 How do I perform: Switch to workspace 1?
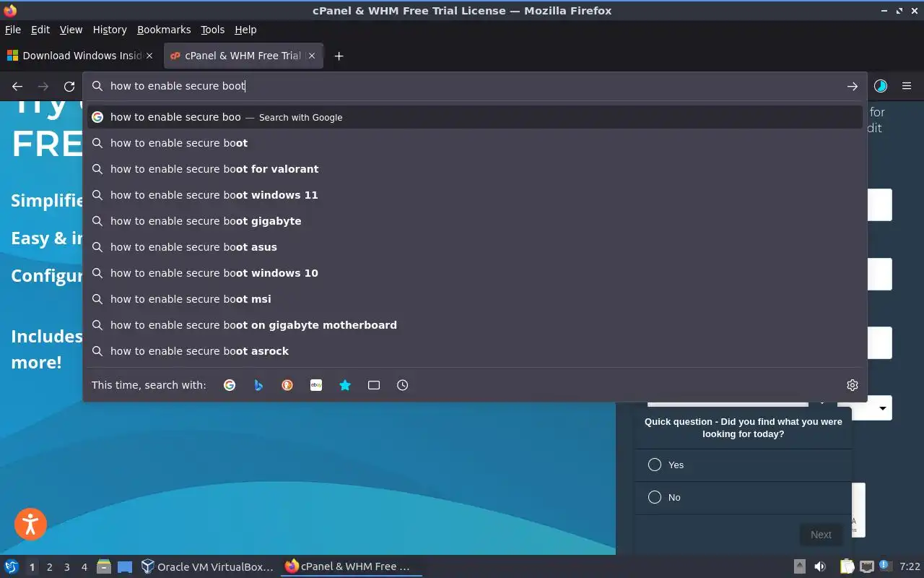tap(32, 567)
